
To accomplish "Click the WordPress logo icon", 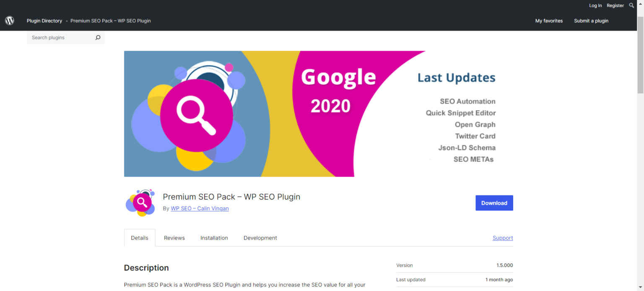I will [9, 21].
